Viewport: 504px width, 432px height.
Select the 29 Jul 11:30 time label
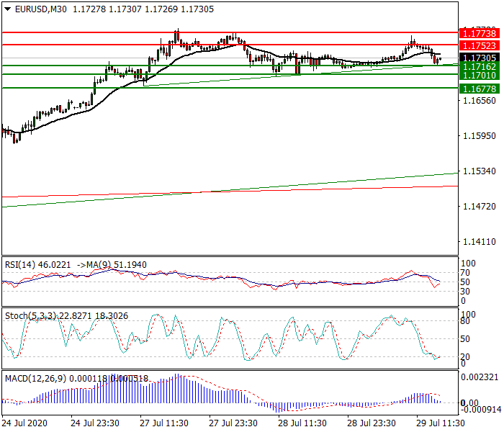pos(441,423)
